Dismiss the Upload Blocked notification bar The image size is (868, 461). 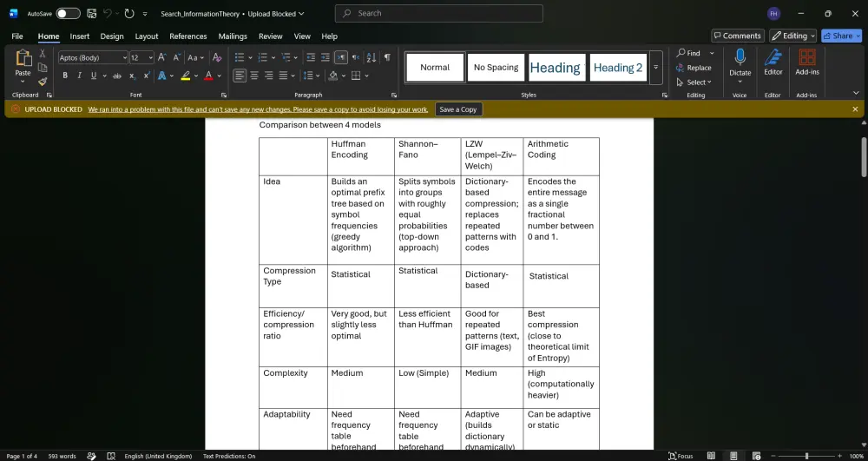(x=855, y=109)
